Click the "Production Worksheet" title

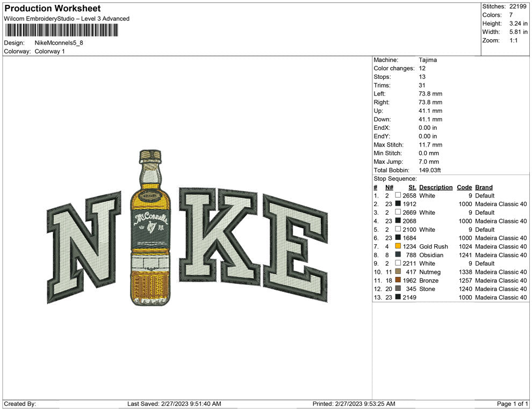pyautogui.click(x=52, y=9)
